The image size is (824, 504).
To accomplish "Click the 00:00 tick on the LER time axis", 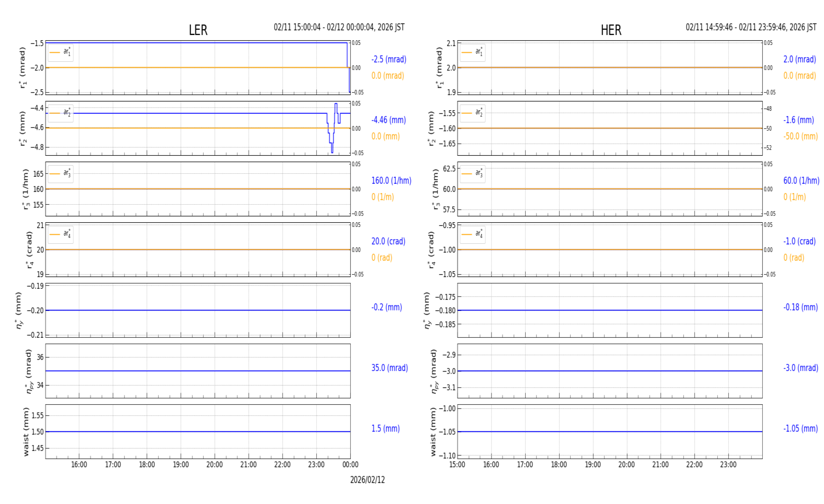I will pyautogui.click(x=350, y=465).
